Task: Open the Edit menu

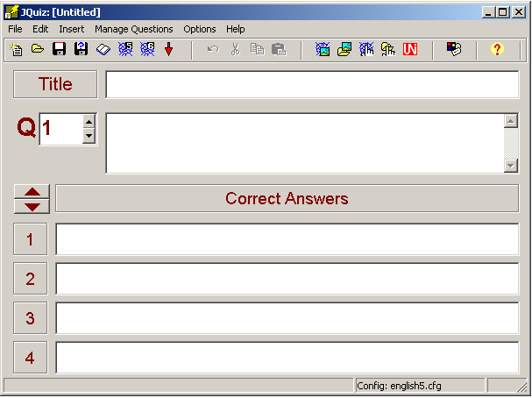Action: tap(40, 29)
